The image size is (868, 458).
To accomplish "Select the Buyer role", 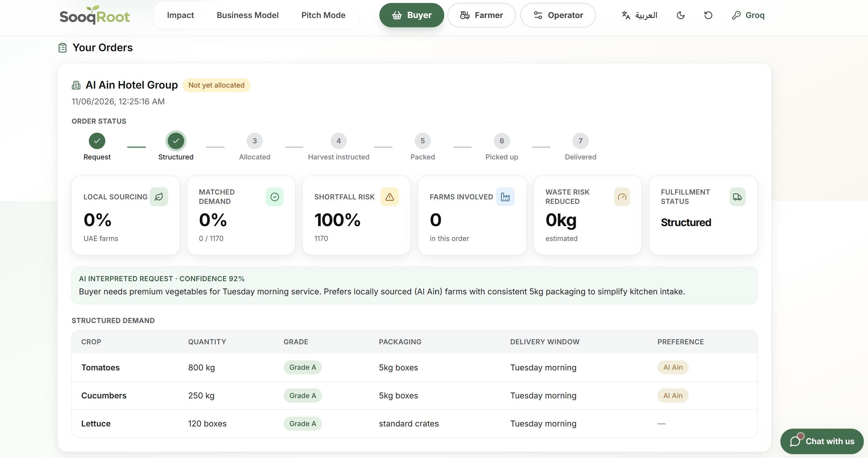I will (411, 15).
